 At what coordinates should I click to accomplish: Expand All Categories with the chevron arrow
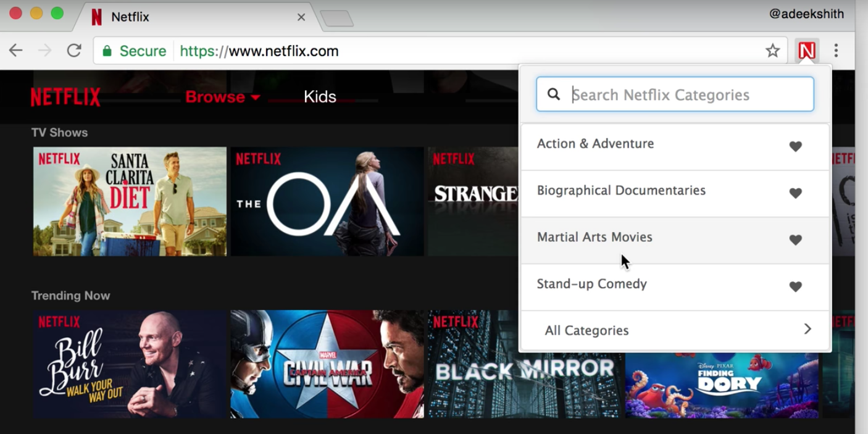pos(807,329)
